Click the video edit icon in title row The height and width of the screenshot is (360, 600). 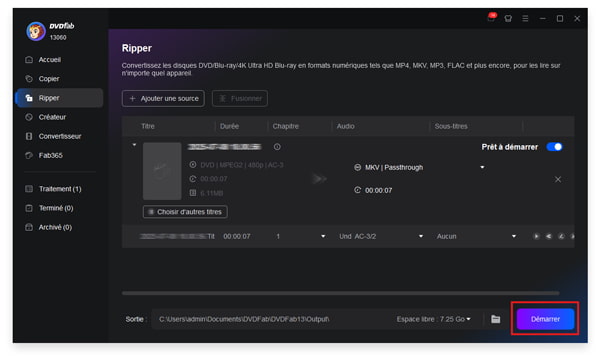click(x=561, y=236)
